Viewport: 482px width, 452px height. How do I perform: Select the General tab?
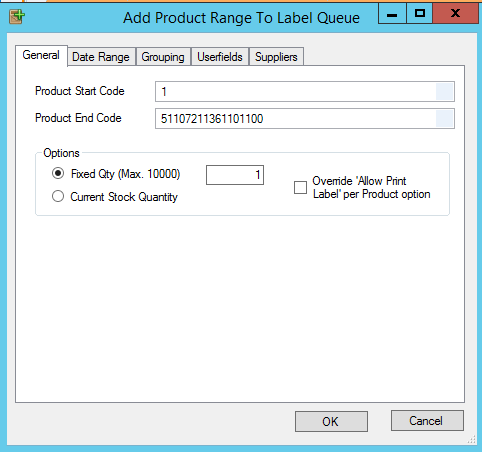coord(41,55)
